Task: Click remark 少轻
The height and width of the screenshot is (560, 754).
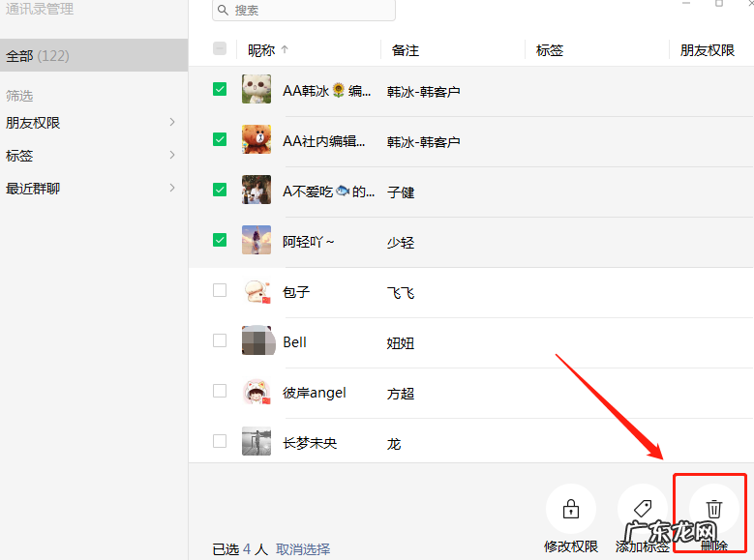Action: click(401, 243)
